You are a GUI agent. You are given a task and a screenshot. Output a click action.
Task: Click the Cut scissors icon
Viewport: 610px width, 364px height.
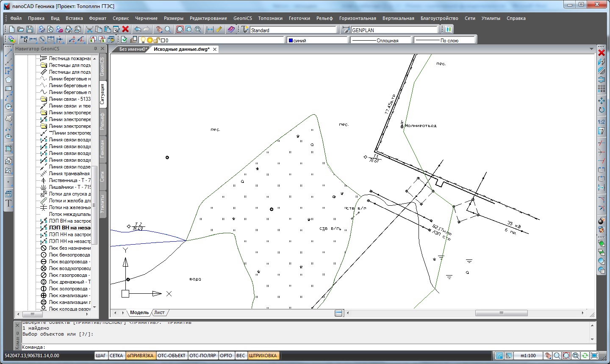point(90,29)
